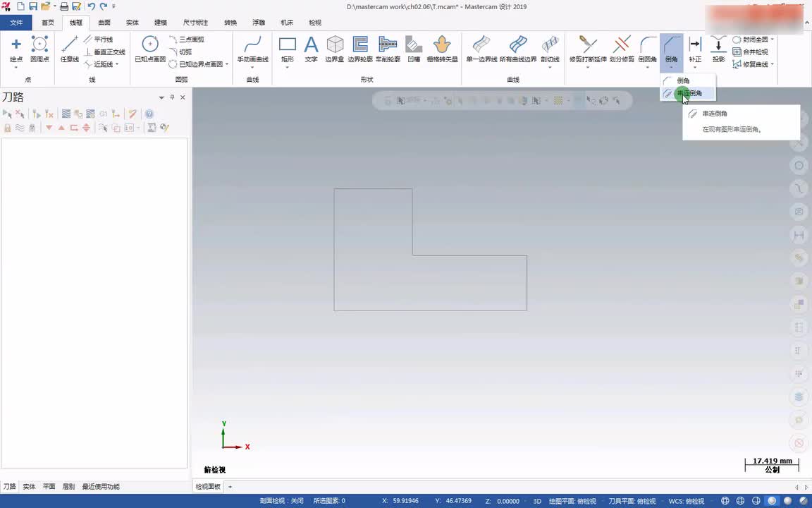The image size is (812, 508).
Task: Choose 串连倒角 from the chamfer menu
Action: click(688, 93)
